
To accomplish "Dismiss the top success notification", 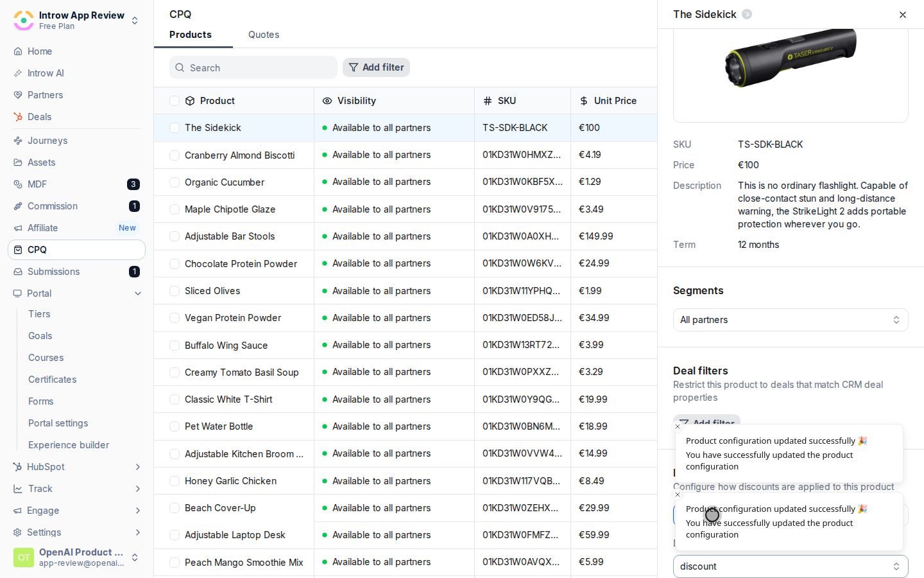I will pos(678,426).
